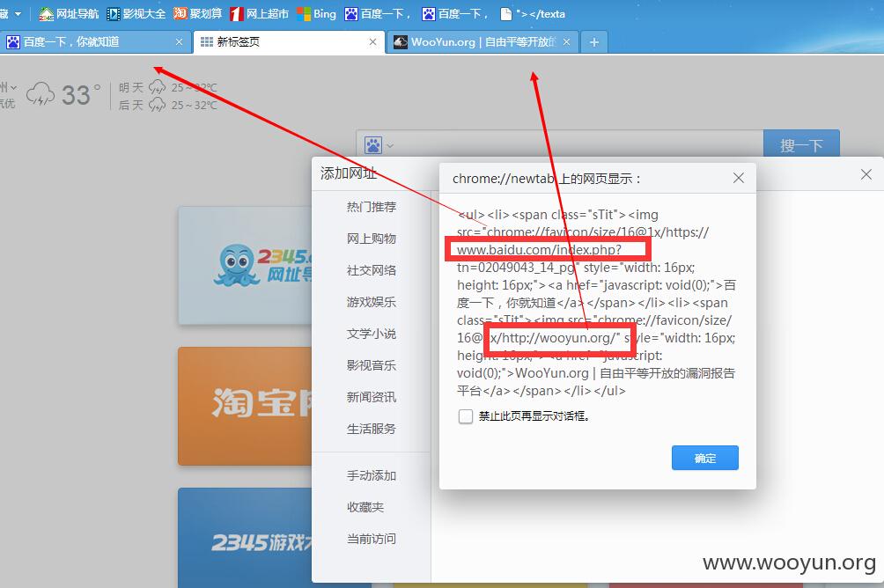
Task: Open the first 百度一下 bookmark in the bookmarks bar
Action: (x=378, y=13)
